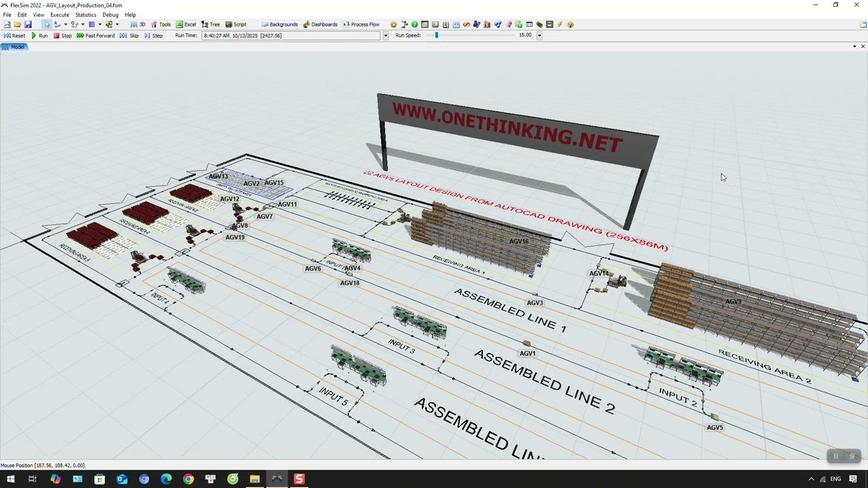This screenshot has width=868, height=488.
Task: Click the purple create objects icon
Action: [x=92, y=24]
